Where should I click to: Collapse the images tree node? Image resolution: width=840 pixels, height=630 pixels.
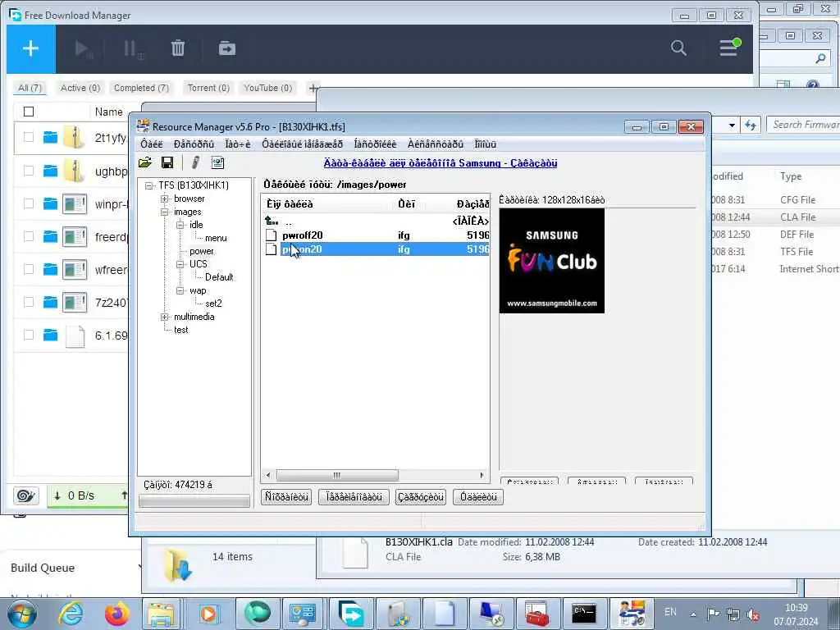[164, 212]
